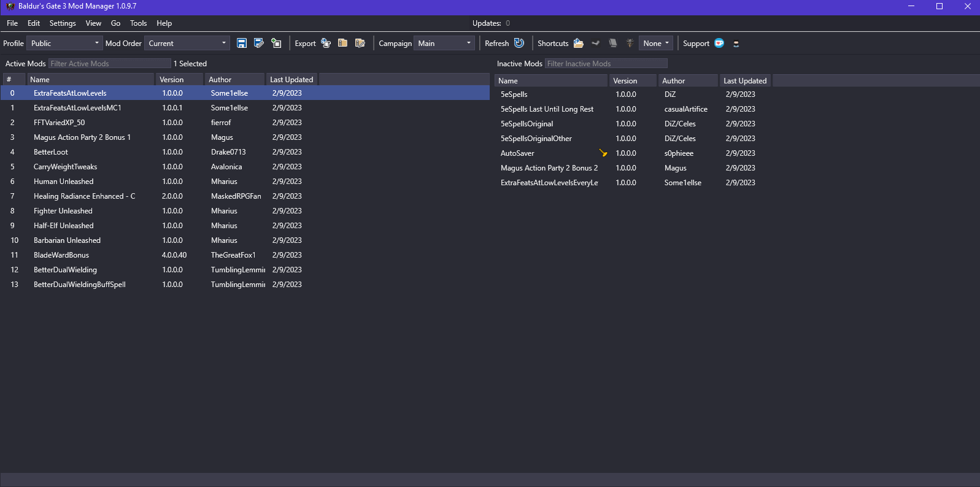Select the BetterDualWielding mod row
Image resolution: width=980 pixels, height=487 pixels.
pos(245,269)
